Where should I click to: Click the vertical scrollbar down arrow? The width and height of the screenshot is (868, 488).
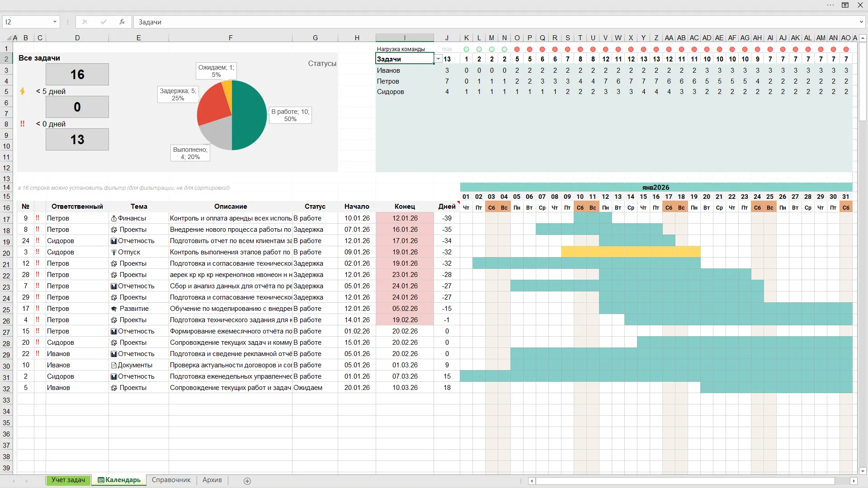point(863,471)
